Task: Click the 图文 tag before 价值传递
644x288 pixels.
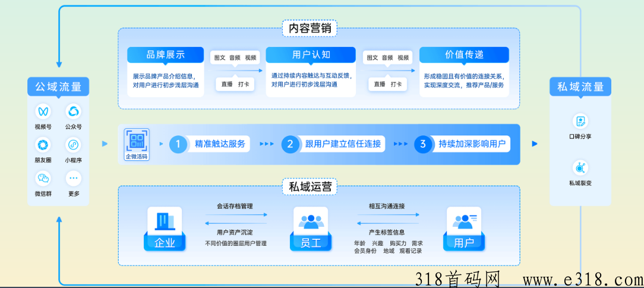Action: pos(372,58)
